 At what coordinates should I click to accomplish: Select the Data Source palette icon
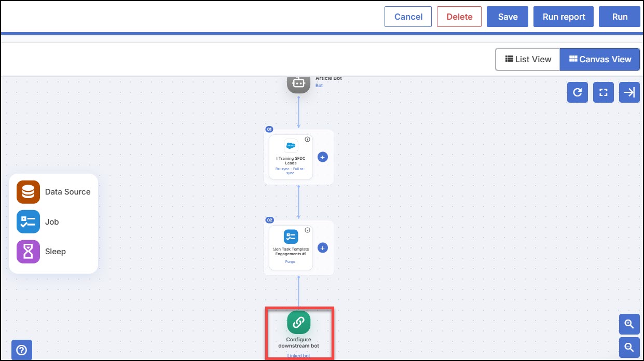tap(28, 192)
